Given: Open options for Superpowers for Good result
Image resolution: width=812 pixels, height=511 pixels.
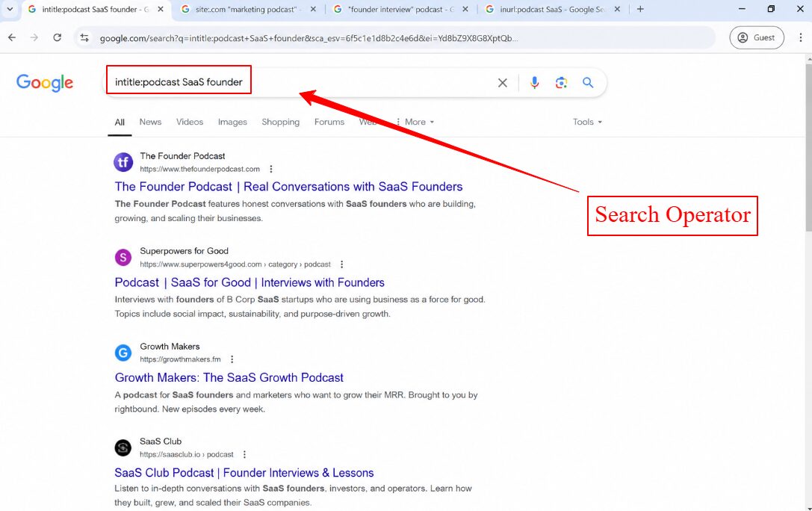Looking at the screenshot, I should point(342,264).
